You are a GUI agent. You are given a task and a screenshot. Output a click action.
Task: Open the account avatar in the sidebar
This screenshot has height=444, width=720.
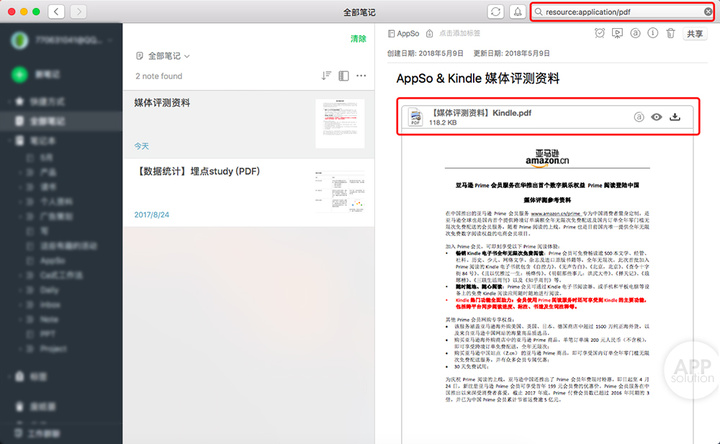(19, 40)
